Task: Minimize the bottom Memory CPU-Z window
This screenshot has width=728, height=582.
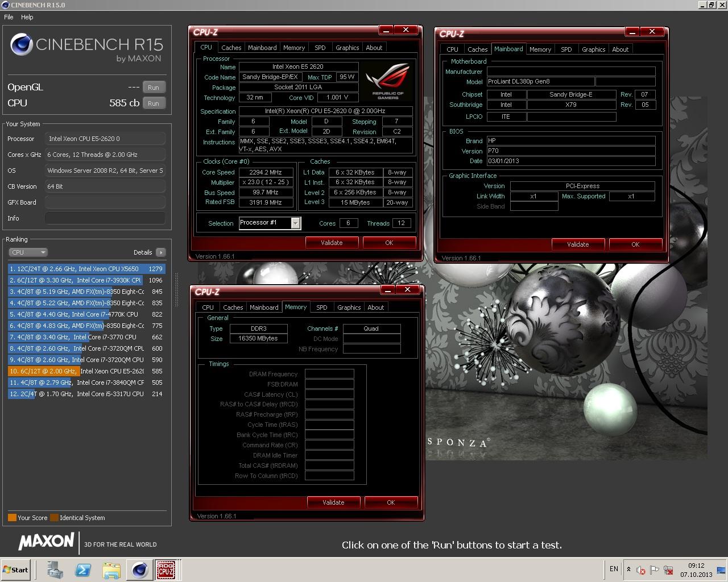Action: 387,290
